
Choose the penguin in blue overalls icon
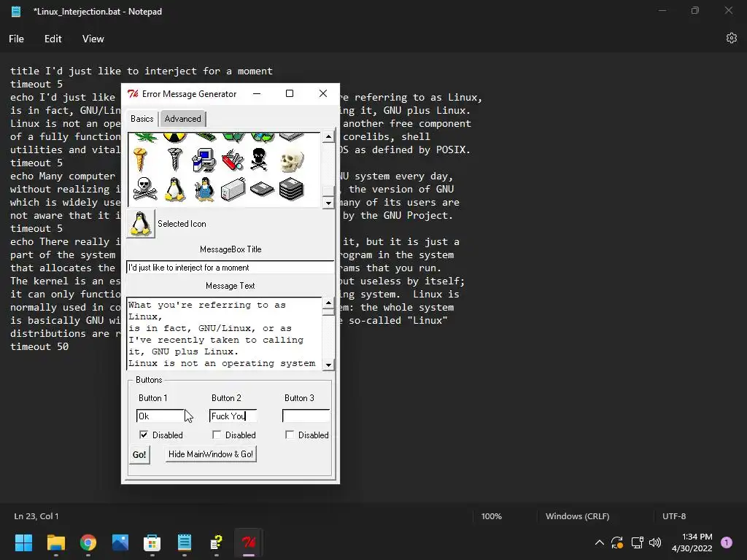204,189
